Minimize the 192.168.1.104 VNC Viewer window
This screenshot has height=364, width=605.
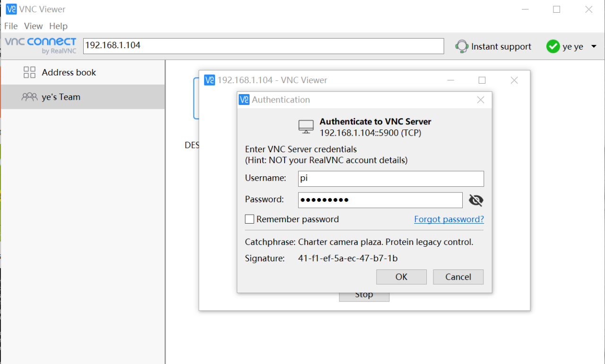[451, 80]
